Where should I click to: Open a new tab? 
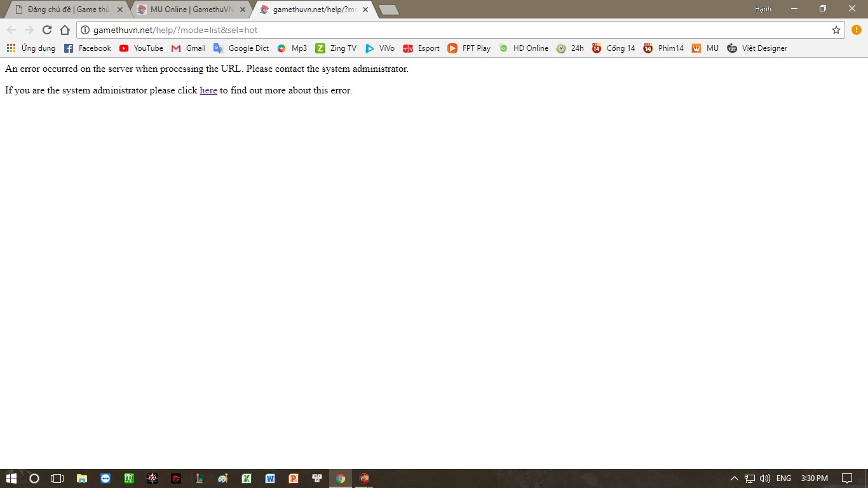388,10
